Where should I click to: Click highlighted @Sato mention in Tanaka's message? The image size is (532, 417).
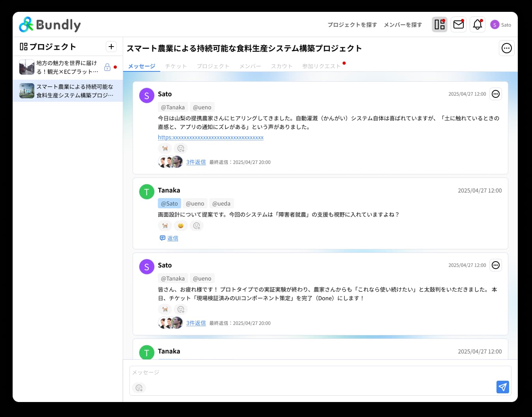[169, 204]
